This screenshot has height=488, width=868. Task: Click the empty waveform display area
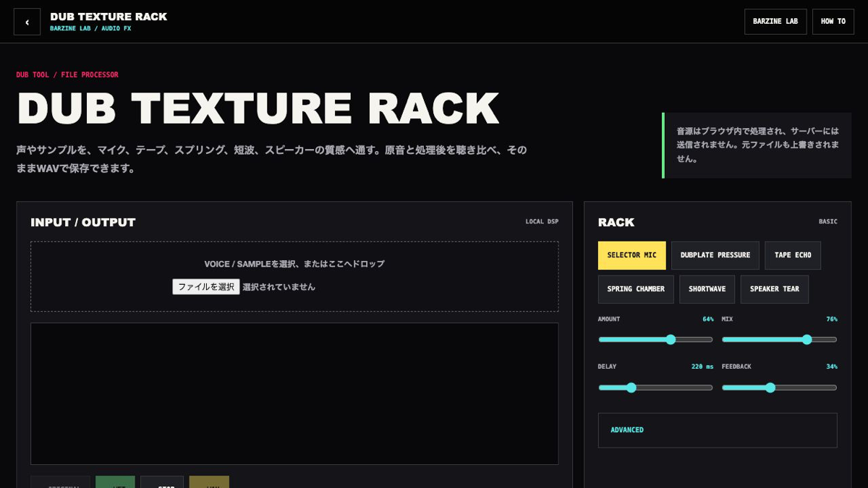click(x=294, y=393)
